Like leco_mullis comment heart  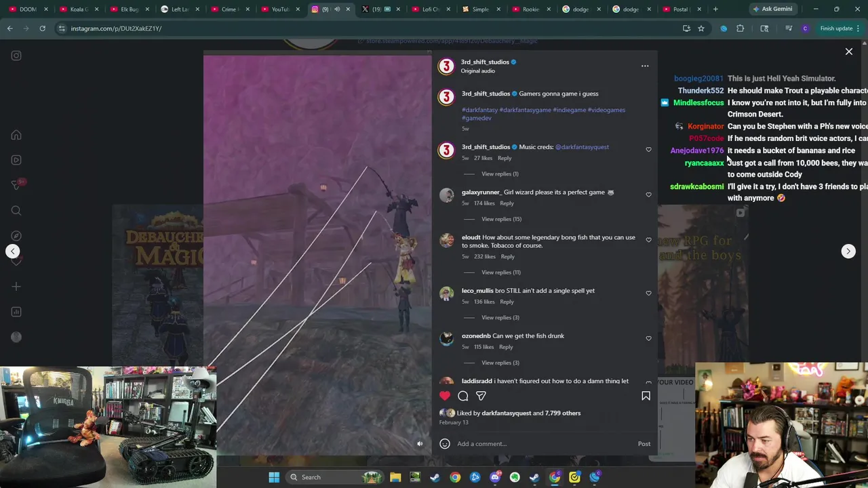pyautogui.click(x=648, y=293)
